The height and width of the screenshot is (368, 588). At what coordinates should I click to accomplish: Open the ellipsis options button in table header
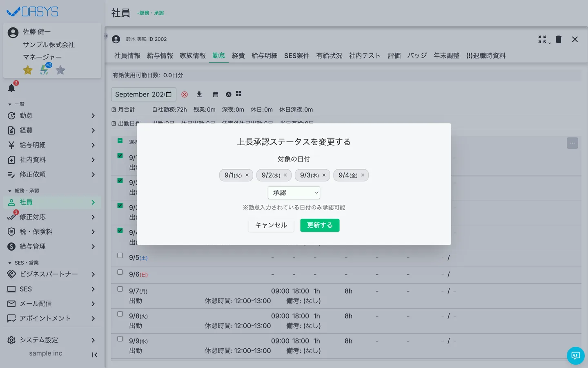pyautogui.click(x=572, y=143)
